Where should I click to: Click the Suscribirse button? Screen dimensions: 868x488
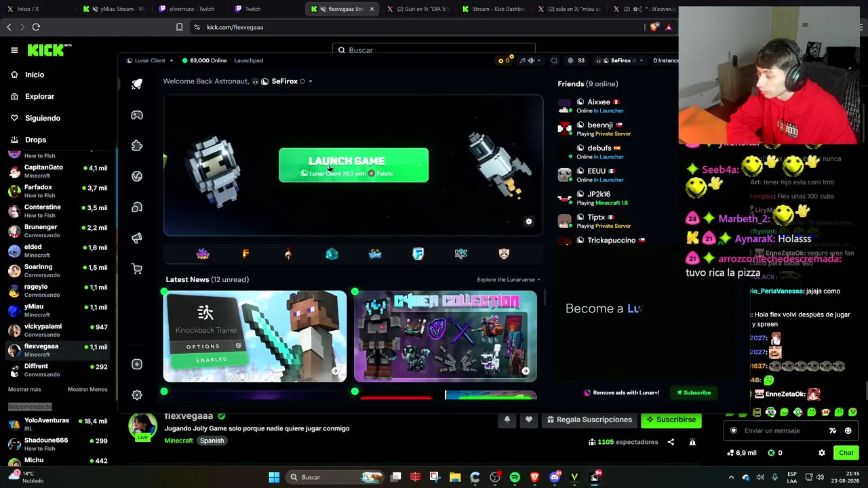671,420
